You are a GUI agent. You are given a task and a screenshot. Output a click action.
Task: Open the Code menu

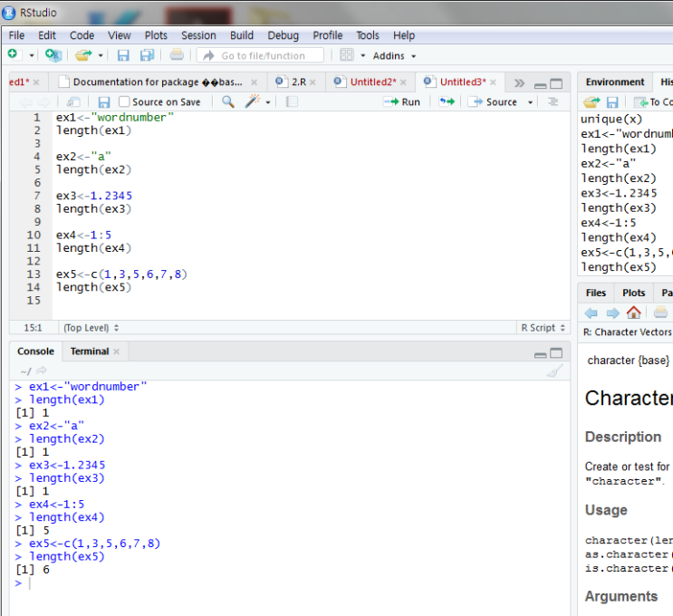coord(82,35)
